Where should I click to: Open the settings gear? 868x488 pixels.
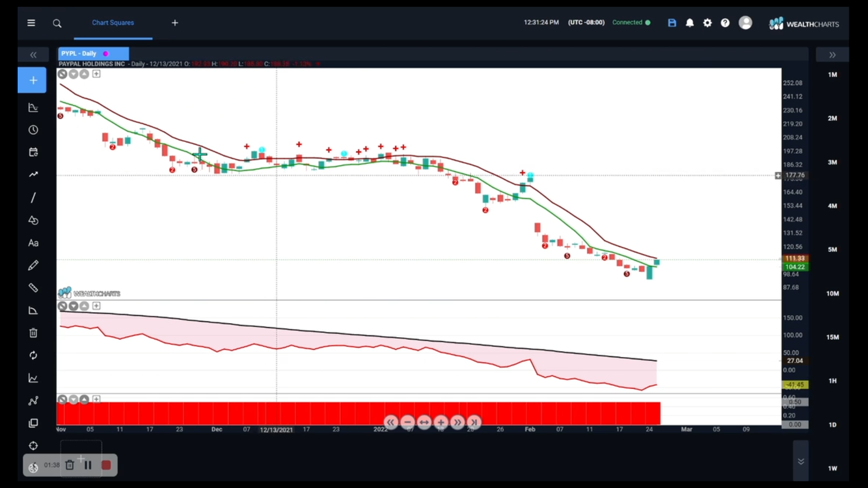[708, 23]
